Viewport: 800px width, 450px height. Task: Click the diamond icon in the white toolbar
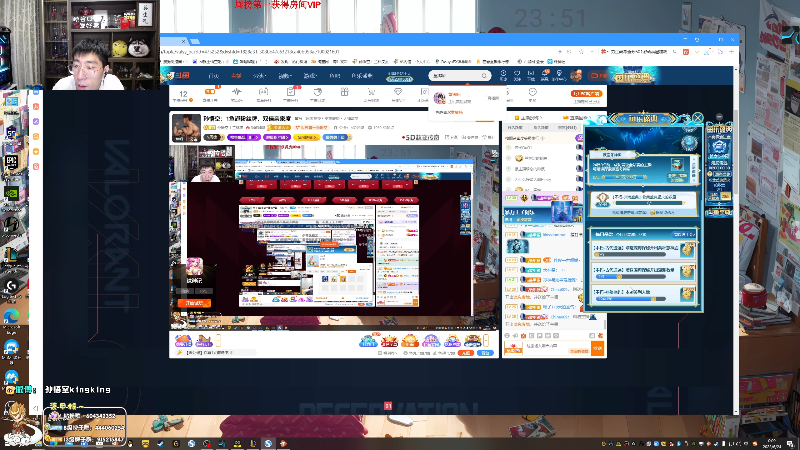coord(397,94)
